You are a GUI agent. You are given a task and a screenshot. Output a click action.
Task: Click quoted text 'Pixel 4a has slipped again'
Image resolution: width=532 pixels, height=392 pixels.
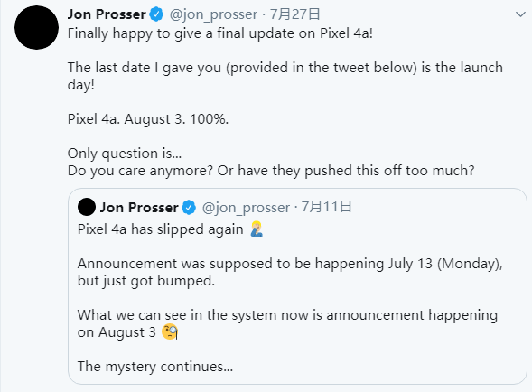(160, 229)
